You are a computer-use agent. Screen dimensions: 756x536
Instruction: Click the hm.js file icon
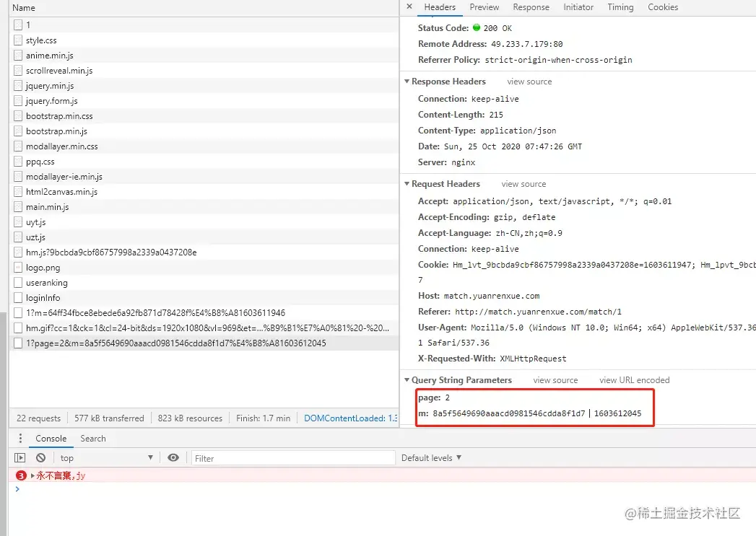[18, 252]
